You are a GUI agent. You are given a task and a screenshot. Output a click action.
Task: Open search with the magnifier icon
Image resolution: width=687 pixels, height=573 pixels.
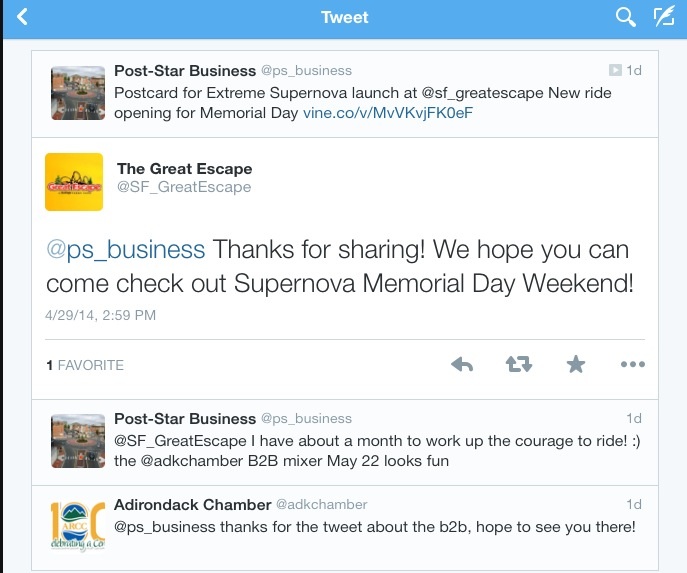(626, 17)
